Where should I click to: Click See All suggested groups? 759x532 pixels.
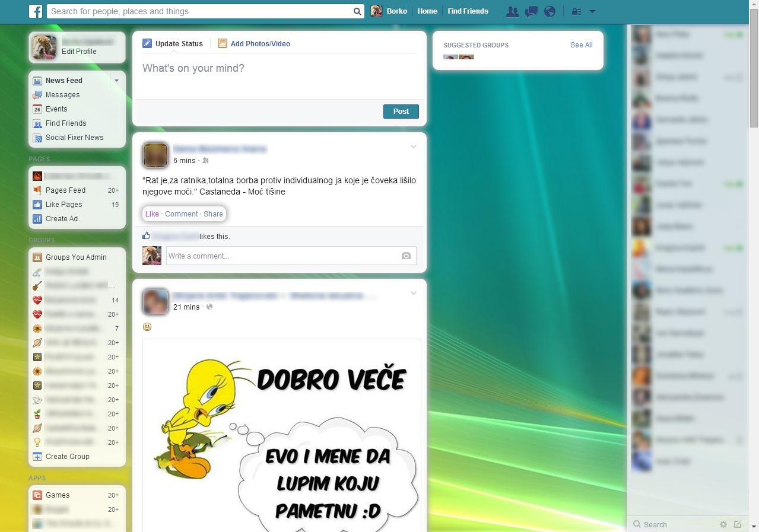(x=581, y=45)
